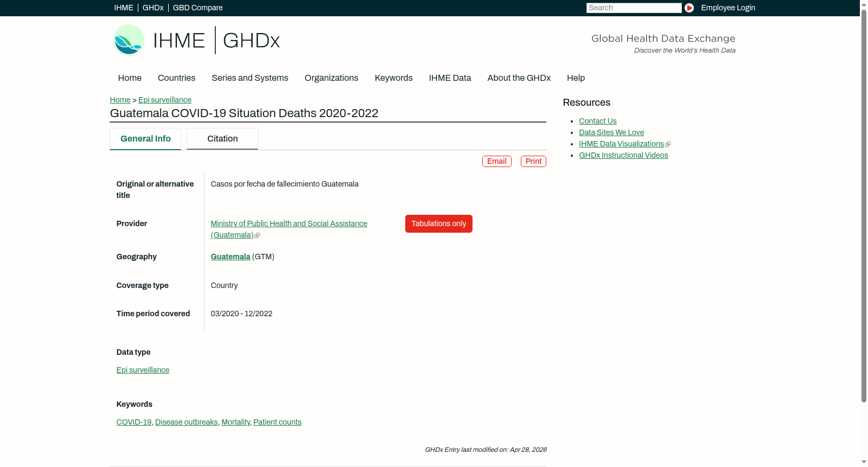Open Data Sites We Love link
This screenshot has height=467, width=868.
[611, 132]
